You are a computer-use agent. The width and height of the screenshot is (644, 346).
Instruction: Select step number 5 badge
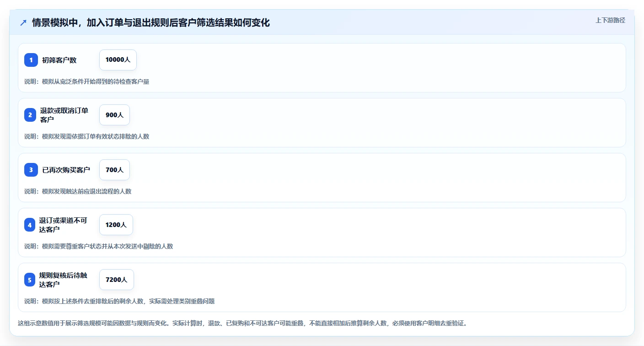[30, 280]
